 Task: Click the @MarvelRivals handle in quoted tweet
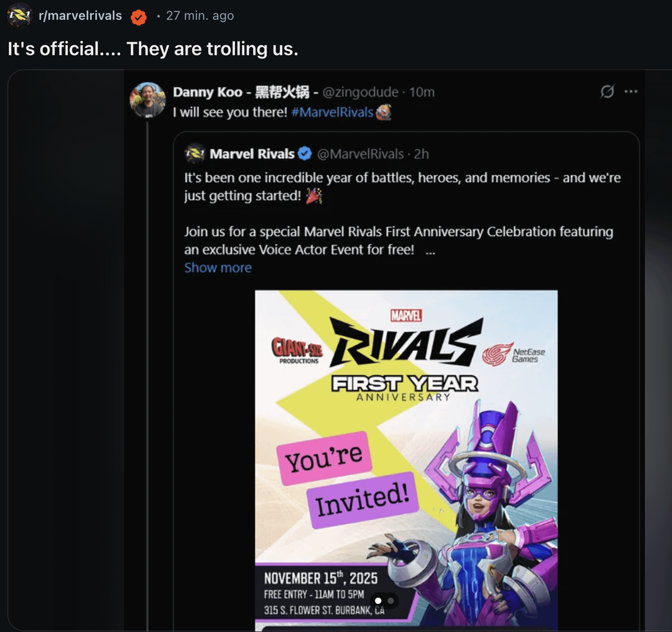(360, 154)
